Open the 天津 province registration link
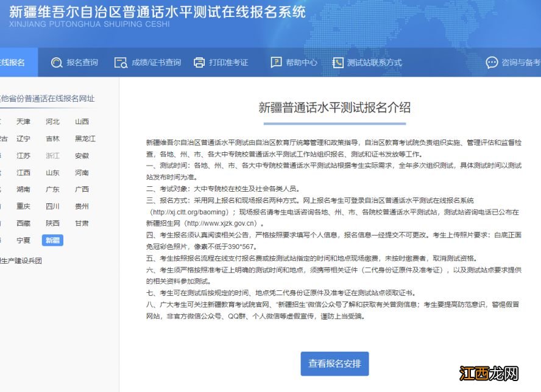Screen dimensions: 541x392 tap(24, 121)
